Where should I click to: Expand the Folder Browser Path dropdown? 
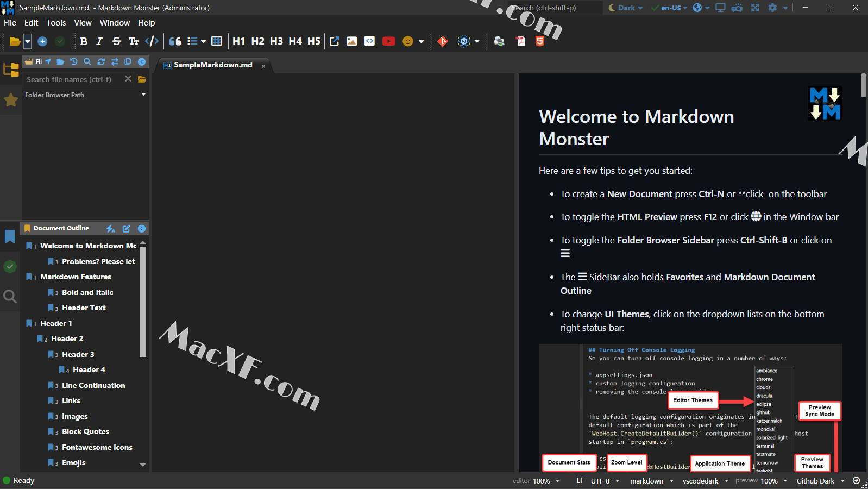[143, 95]
